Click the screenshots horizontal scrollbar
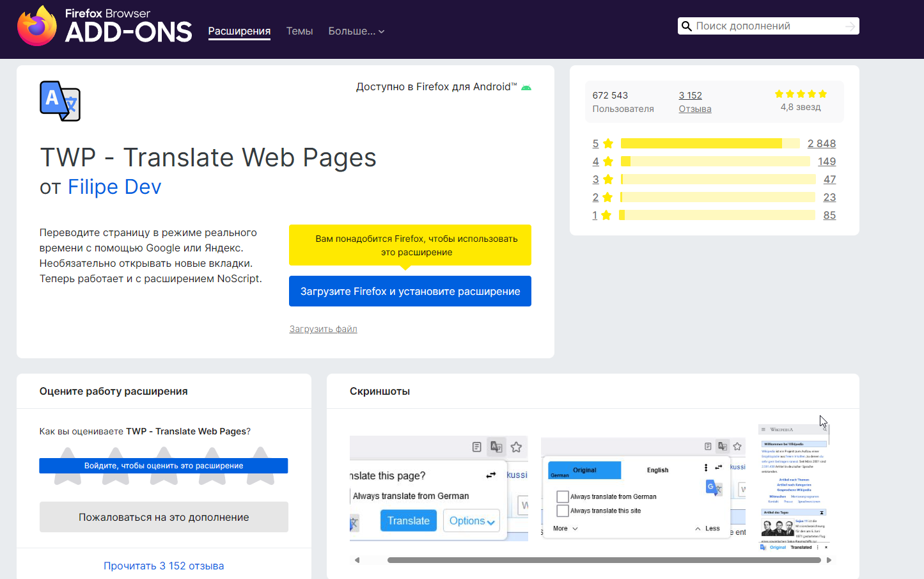This screenshot has width=924, height=579. 604,560
